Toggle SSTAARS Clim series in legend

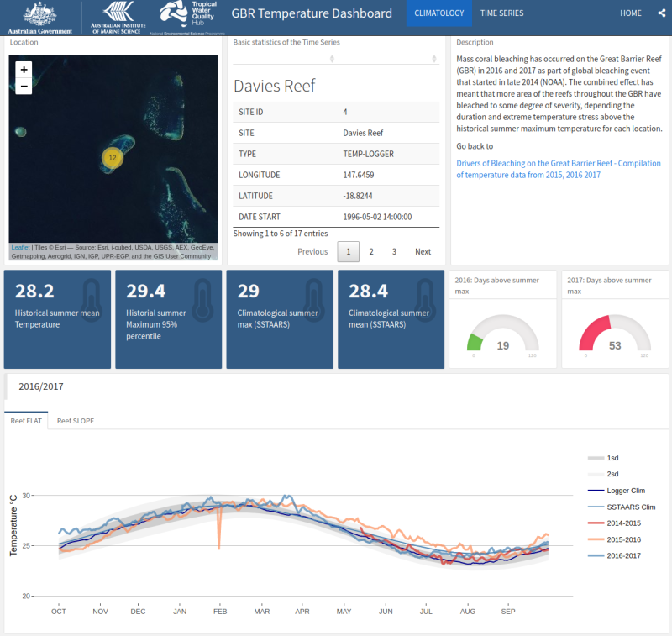point(622,507)
